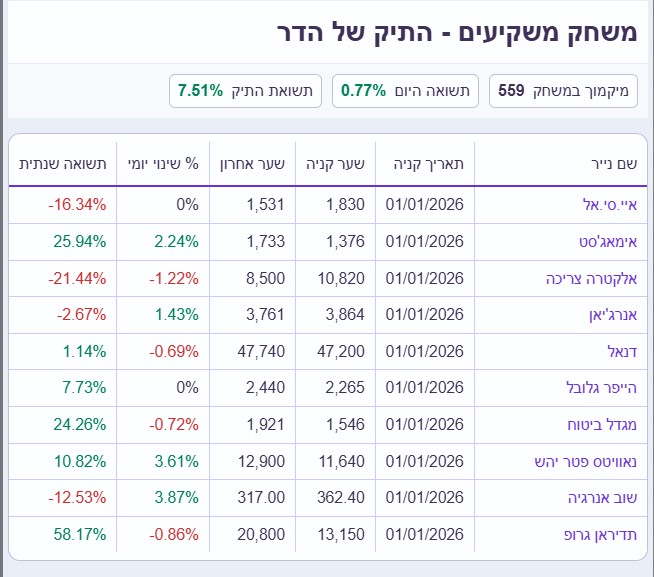Click the אלקטרה צריכה stock link
This screenshot has height=577, width=654.
[x=595, y=278]
